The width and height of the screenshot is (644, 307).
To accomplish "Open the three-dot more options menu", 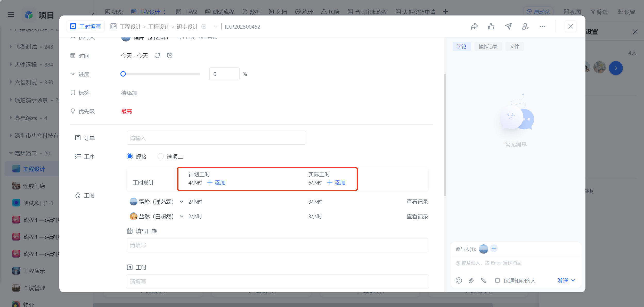I will 542,26.
